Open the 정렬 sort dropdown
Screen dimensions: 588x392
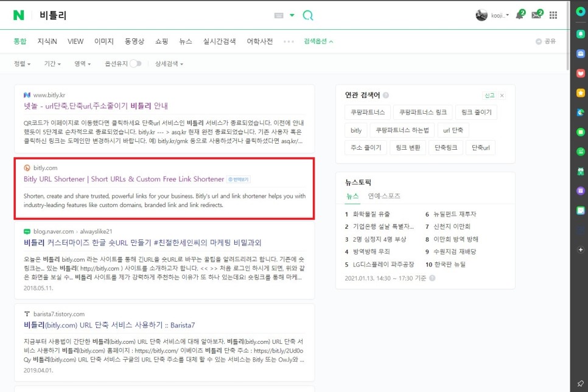pos(22,64)
